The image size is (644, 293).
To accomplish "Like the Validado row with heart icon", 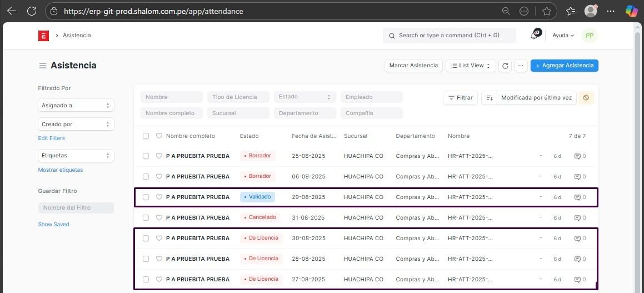I will point(159,197).
